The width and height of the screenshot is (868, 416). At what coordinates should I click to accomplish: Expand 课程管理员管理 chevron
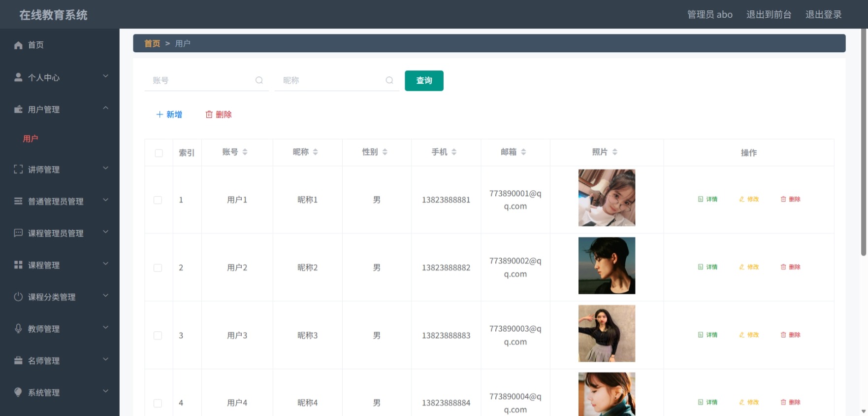point(105,232)
